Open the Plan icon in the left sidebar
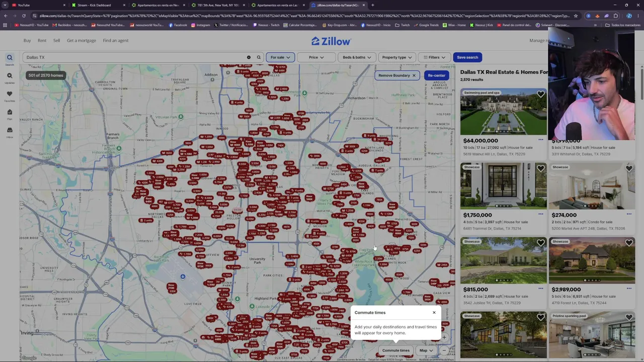 point(10,112)
